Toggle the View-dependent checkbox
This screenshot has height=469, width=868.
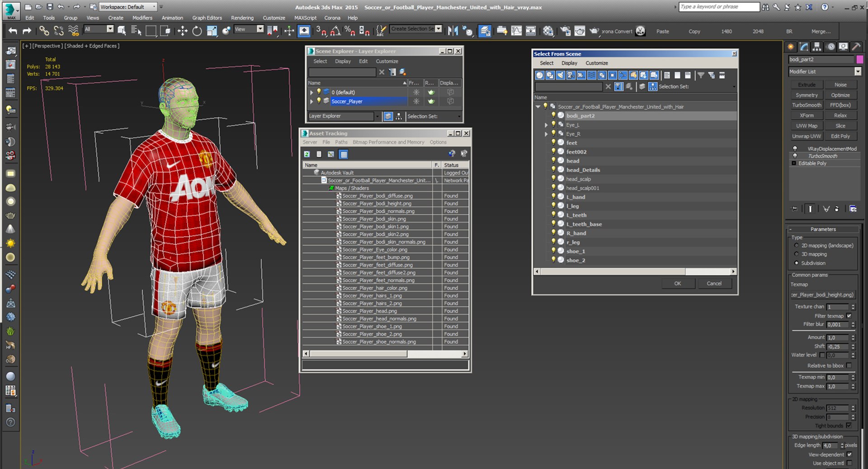849,455
